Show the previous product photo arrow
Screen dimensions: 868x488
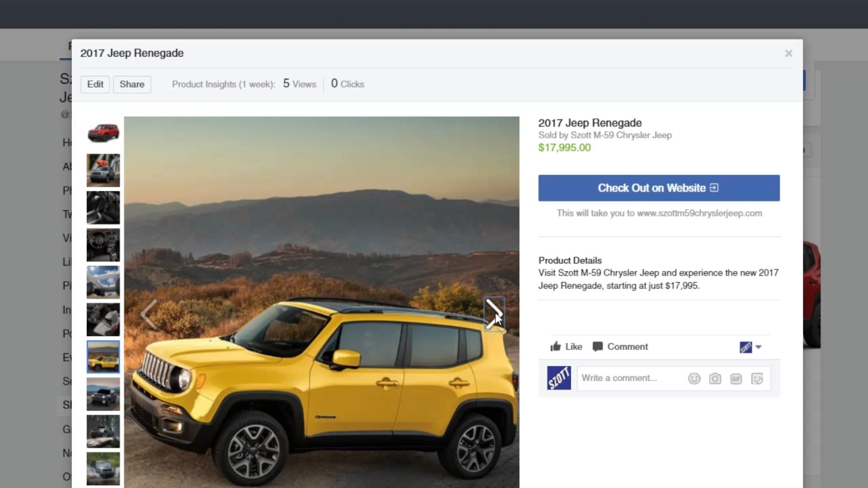149,314
